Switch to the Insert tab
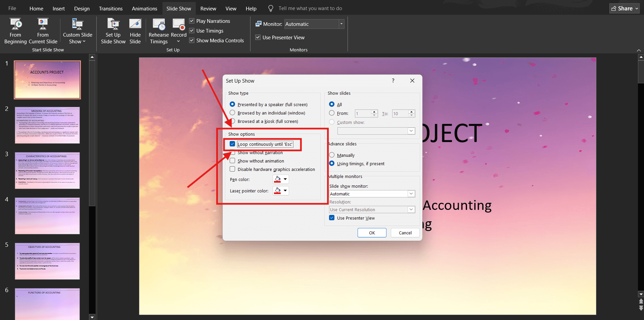 tap(59, 8)
